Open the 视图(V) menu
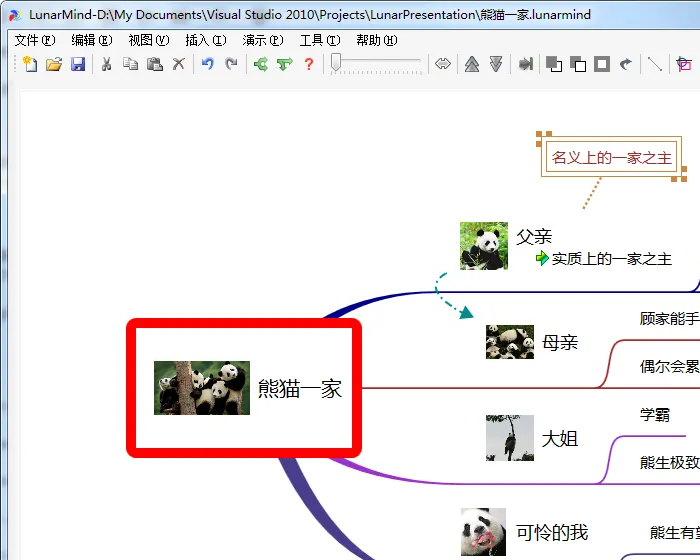 [x=149, y=40]
